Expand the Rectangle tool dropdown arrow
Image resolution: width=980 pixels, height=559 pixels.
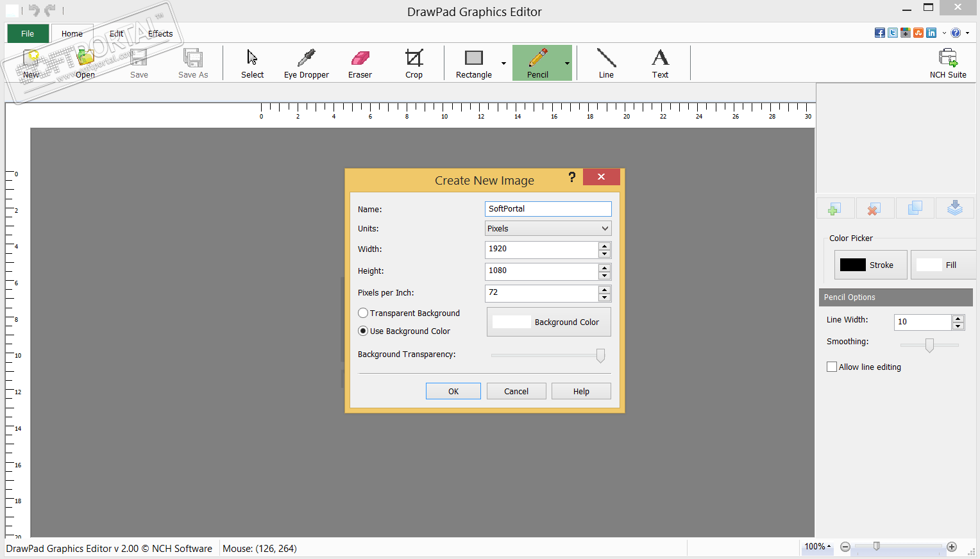(x=503, y=63)
